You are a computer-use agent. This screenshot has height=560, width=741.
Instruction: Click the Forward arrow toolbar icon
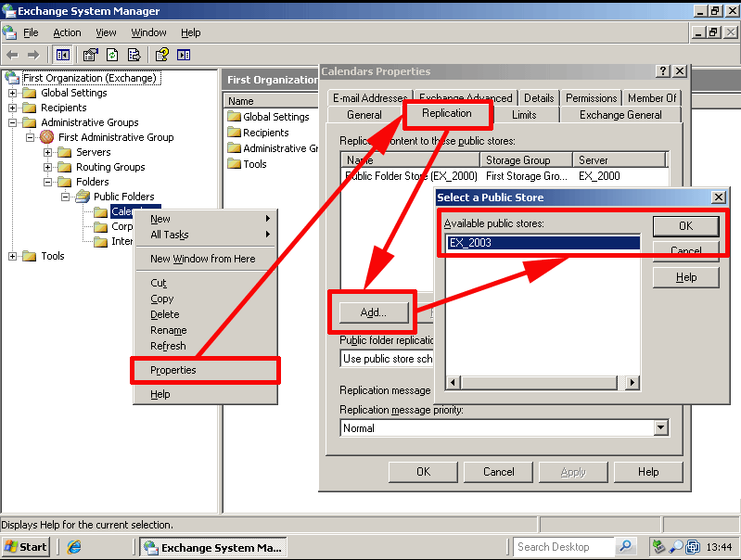[x=33, y=56]
